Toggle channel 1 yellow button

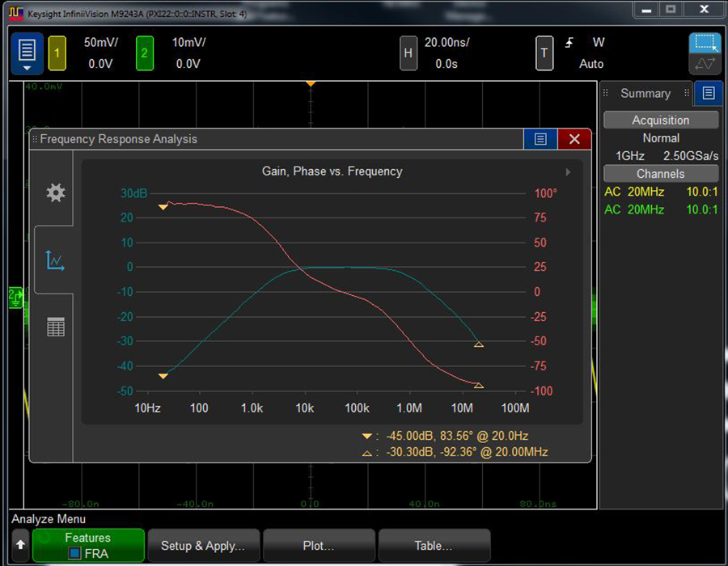(x=57, y=53)
